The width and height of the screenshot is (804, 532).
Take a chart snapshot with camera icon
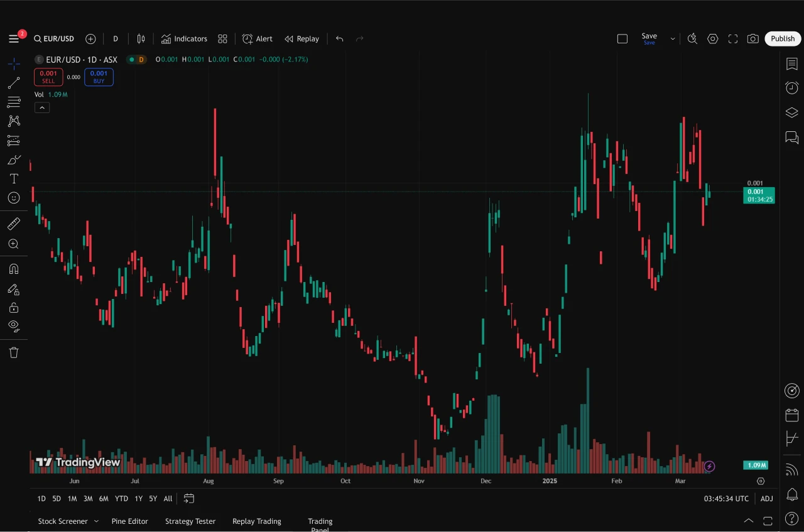tap(752, 39)
